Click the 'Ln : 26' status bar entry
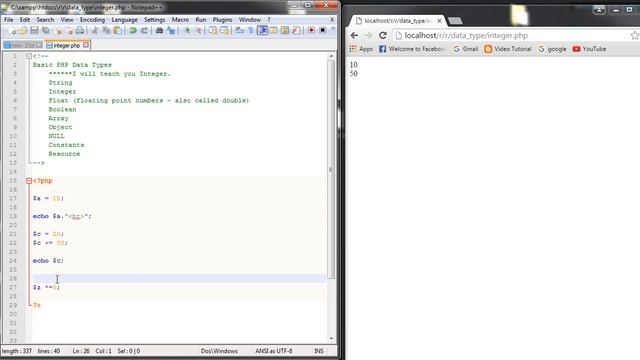 [x=81, y=351]
